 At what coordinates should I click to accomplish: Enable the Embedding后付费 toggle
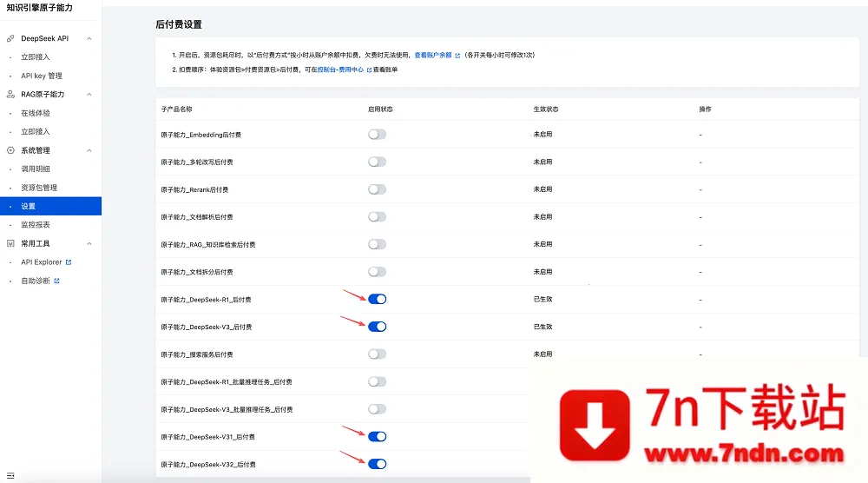pyautogui.click(x=377, y=135)
